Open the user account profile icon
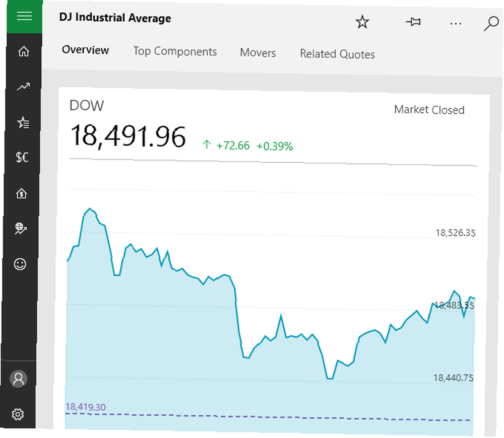The width and height of the screenshot is (504, 438). click(x=18, y=379)
